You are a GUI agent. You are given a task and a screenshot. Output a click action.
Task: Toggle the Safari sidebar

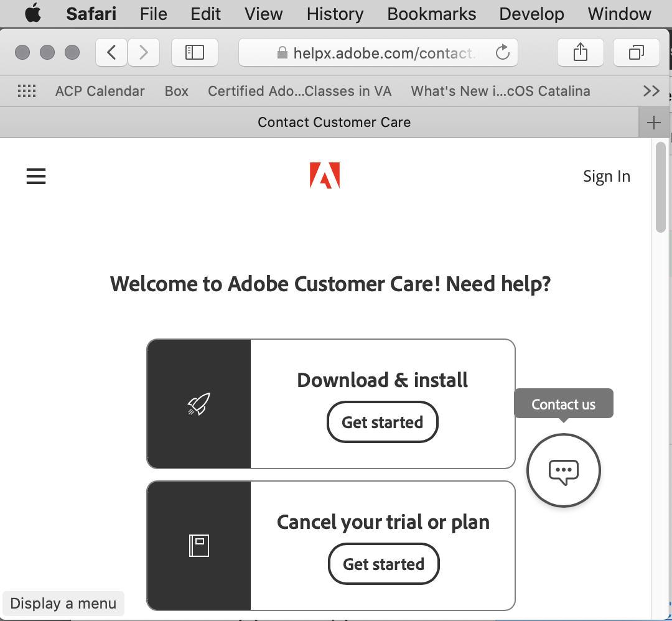pos(194,52)
